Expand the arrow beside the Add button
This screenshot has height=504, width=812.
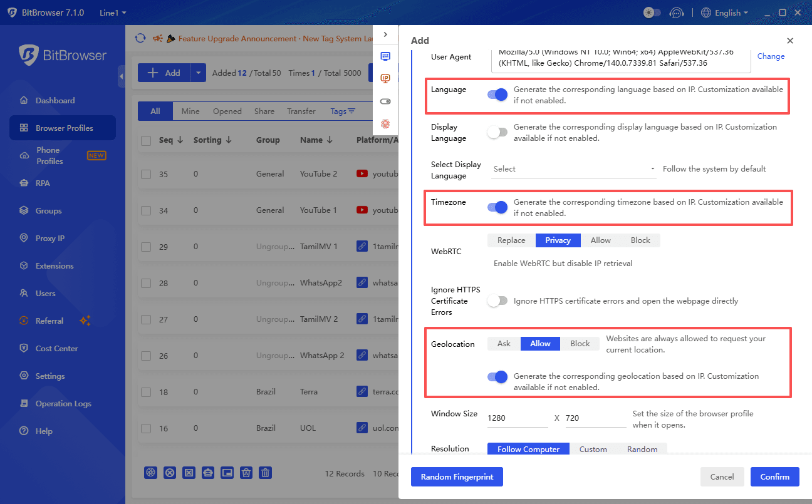[199, 73]
